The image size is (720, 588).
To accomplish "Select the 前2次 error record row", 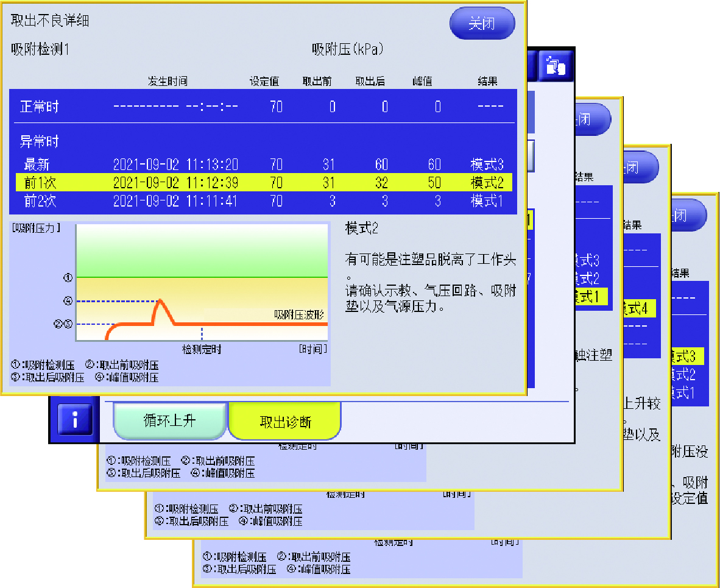I will (262, 200).
